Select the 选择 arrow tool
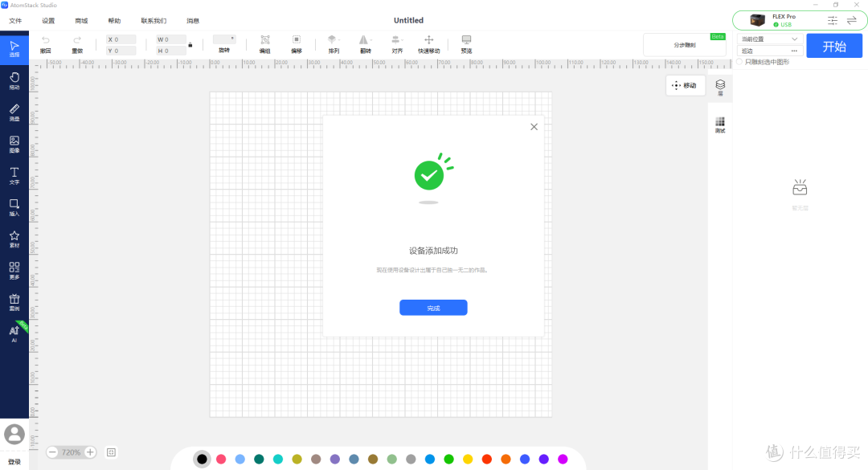The width and height of the screenshot is (868, 470). coord(14,48)
